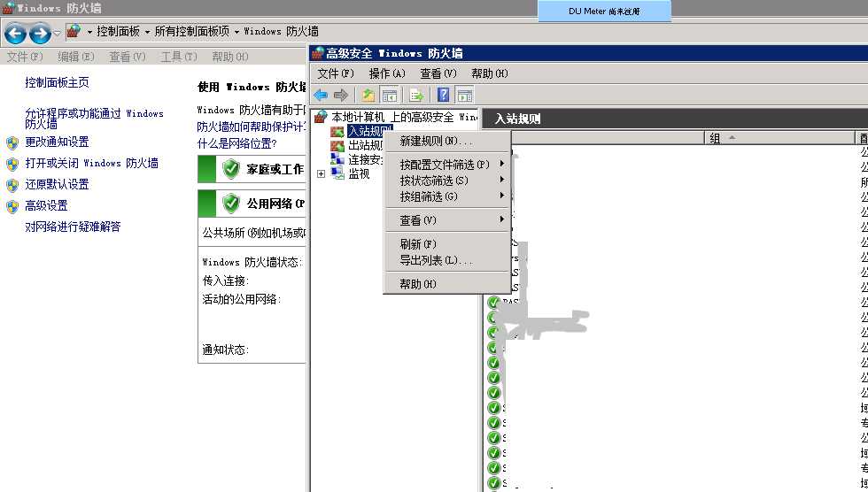Select the 出站规则 tree node
868x492 pixels.
point(365,145)
